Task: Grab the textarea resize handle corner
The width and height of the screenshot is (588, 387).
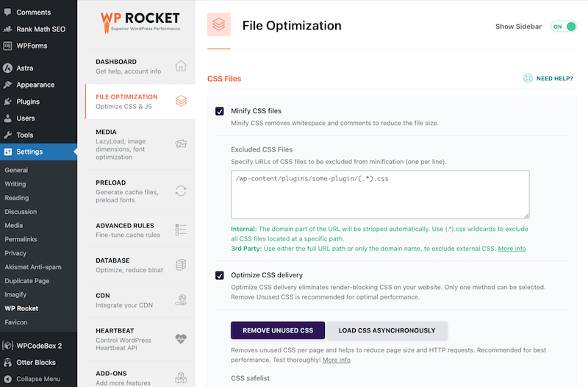Action: click(x=526, y=216)
